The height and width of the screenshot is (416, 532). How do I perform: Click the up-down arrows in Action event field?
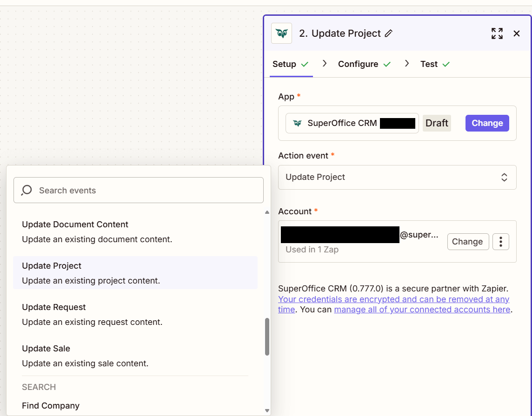point(504,177)
